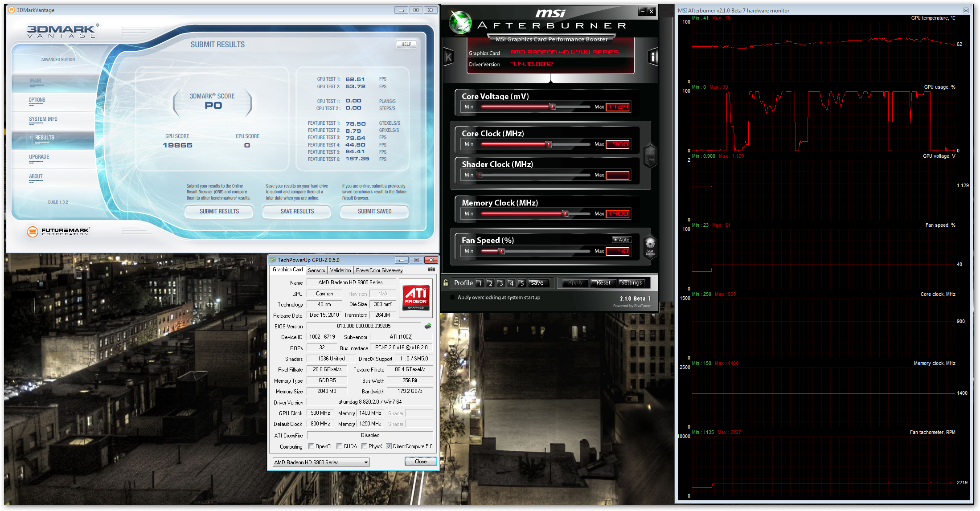
Task: Toggle the PhysX checkbox in GPU-Z
Action: point(365,446)
